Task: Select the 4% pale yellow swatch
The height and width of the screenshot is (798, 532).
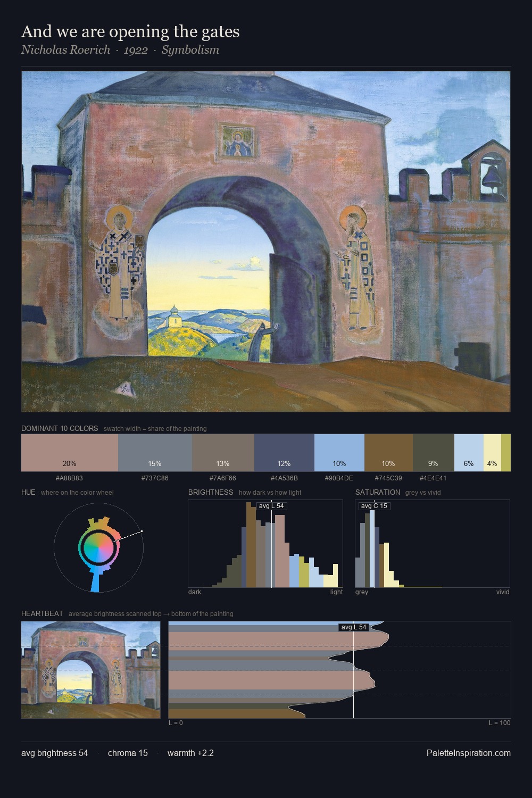Action: point(492,453)
